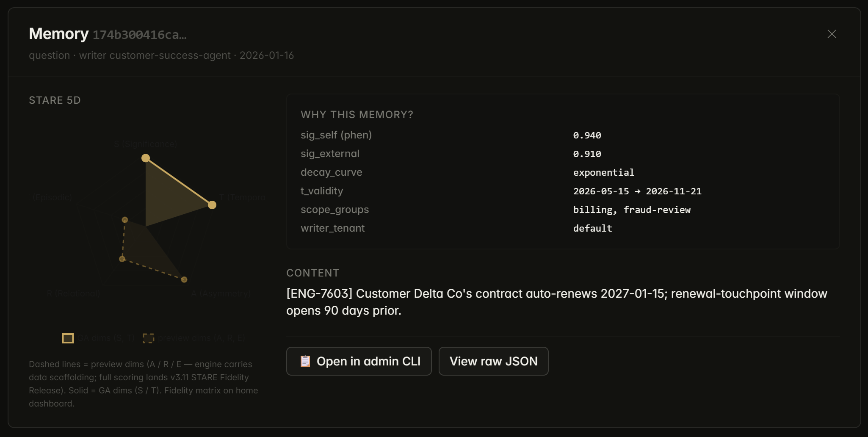Click the WHY THIS MEMORY? heading

click(357, 115)
